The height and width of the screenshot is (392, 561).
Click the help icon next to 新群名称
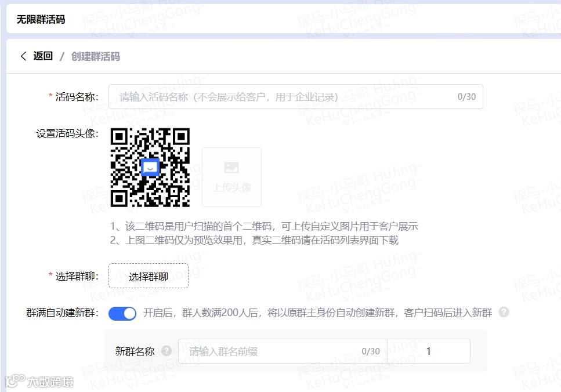167,350
